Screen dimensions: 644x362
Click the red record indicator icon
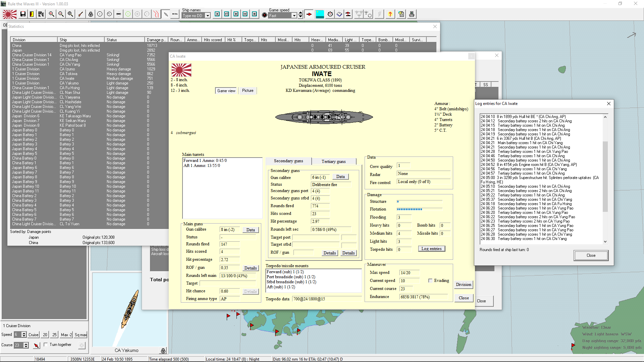point(265,15)
